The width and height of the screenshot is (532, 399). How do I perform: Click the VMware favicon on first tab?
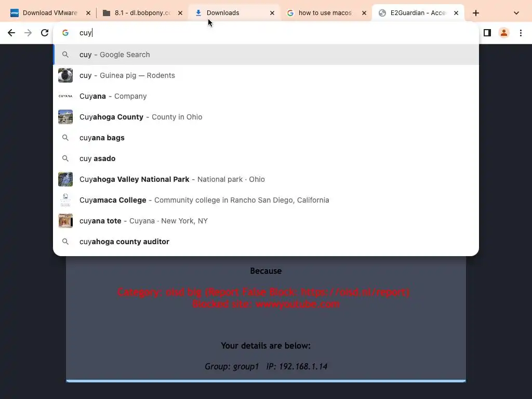coord(15,13)
